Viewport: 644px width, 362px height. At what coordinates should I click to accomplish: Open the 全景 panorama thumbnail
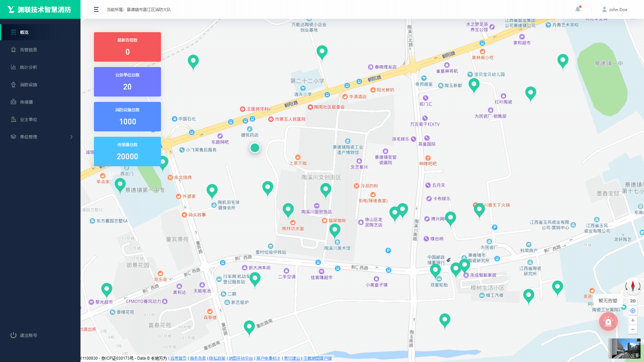point(625,348)
